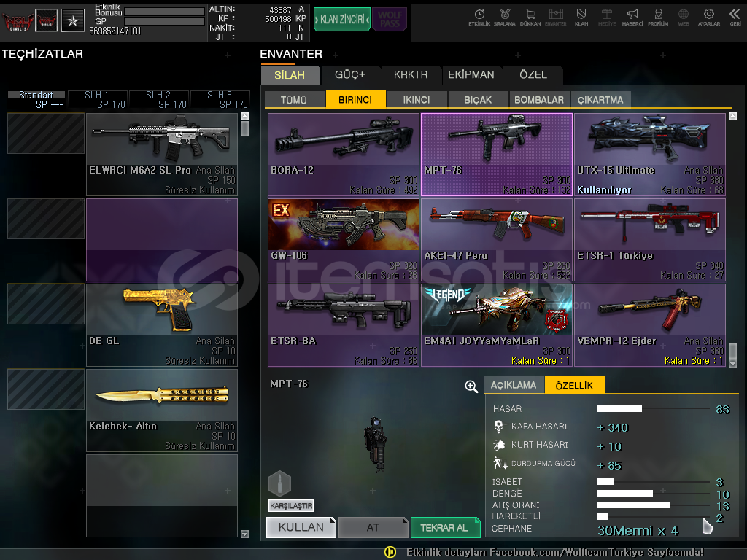The height and width of the screenshot is (560, 747).
Task: Open the Özellik stats tab
Action: [x=575, y=385]
